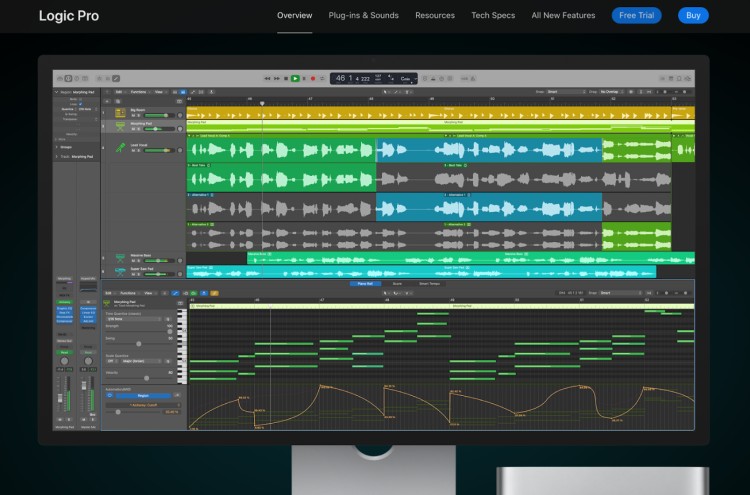Click the red Record button

point(313,78)
